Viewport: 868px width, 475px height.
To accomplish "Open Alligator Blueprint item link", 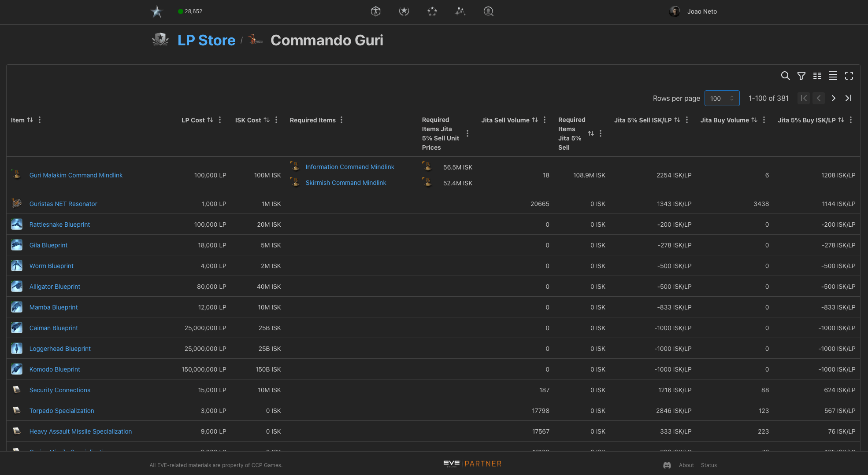I will coord(55,287).
